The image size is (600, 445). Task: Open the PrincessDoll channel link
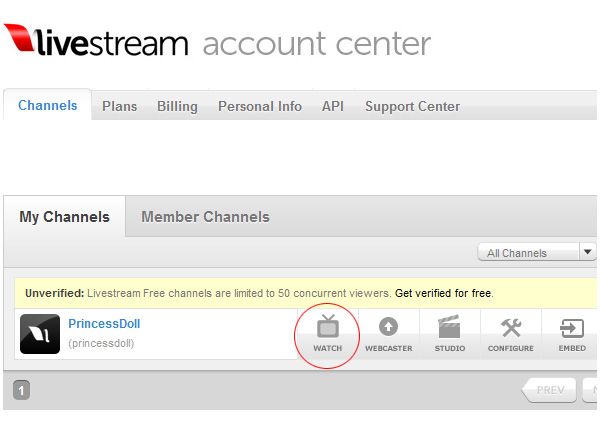coord(104,324)
